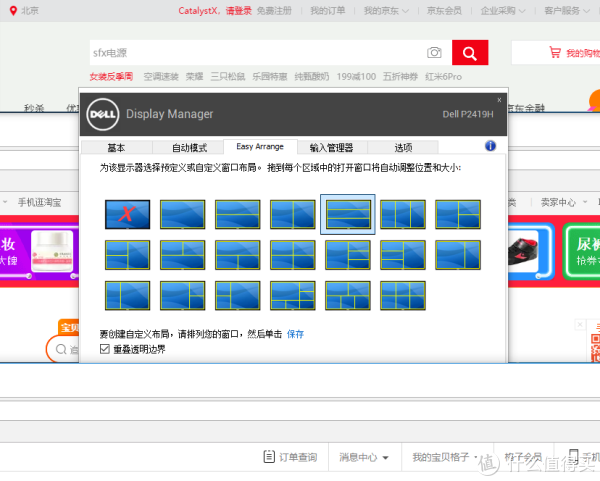Click the 荣耀 hot search link

point(194,77)
